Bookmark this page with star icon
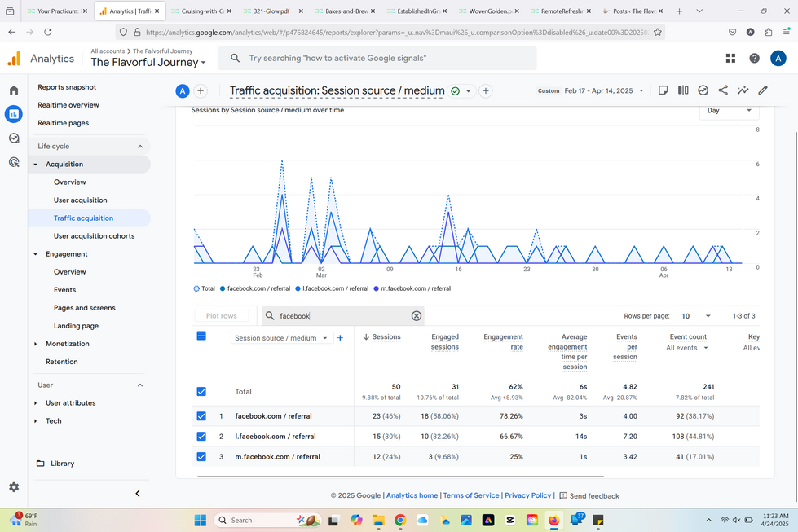 [x=658, y=32]
